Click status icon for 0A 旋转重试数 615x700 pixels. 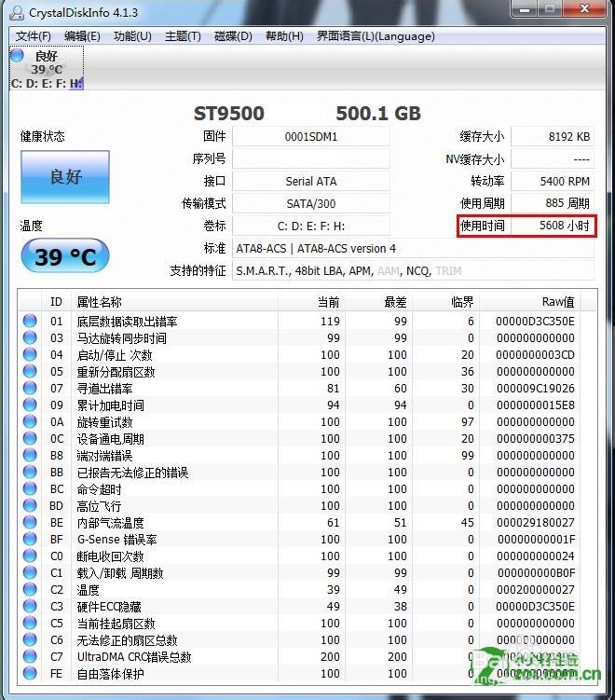pos(30,421)
